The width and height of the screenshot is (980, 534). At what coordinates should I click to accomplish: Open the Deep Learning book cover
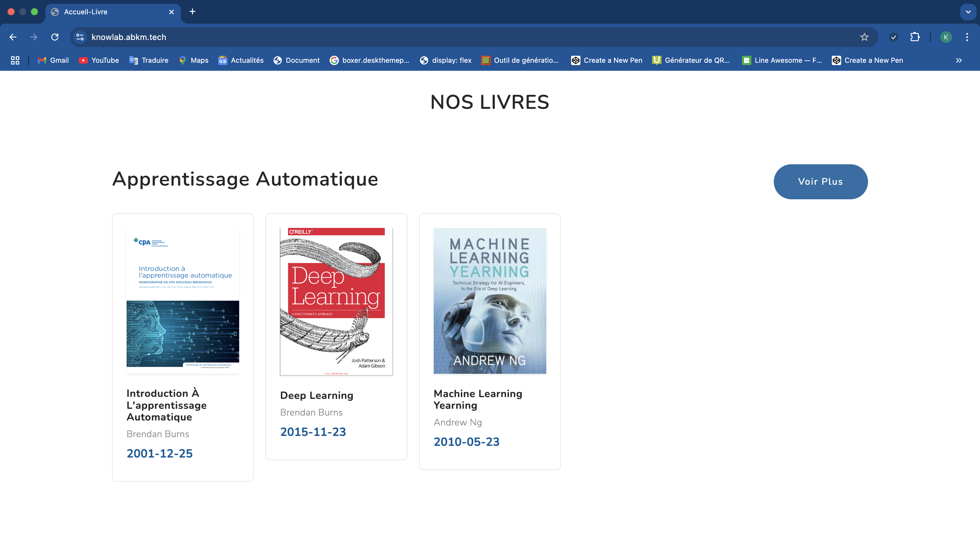(x=336, y=302)
